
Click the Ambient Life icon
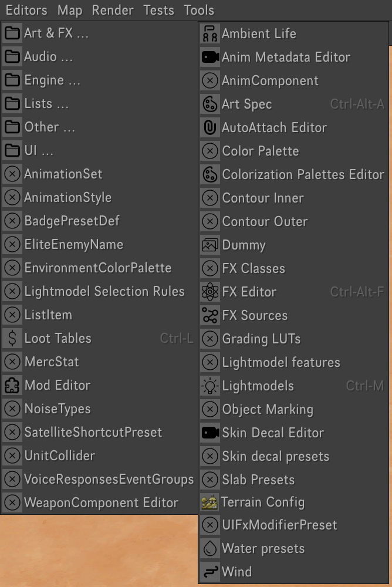coord(209,33)
